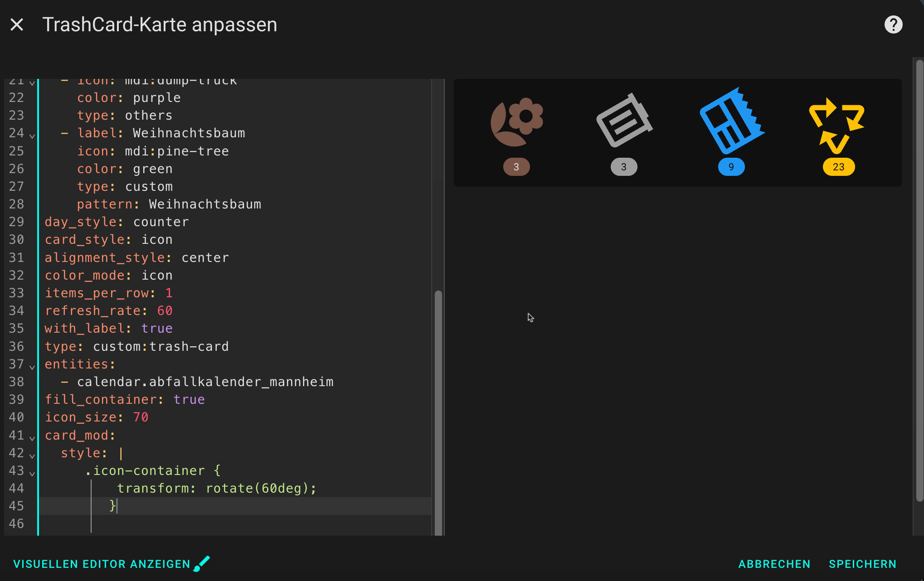Click the brown flower organic waste icon
Viewport: 924px width, 581px height.
(517, 122)
